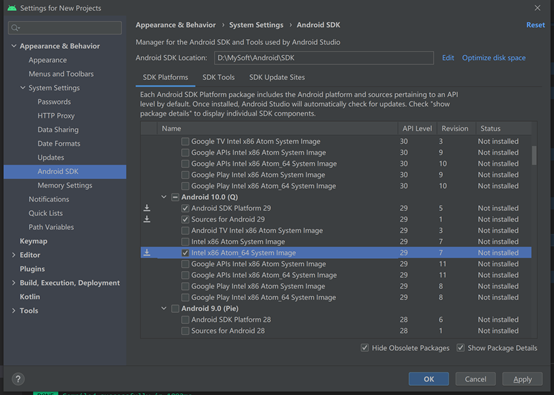The height and width of the screenshot is (395, 554).
Task: Click the OK button
Action: 429,379
